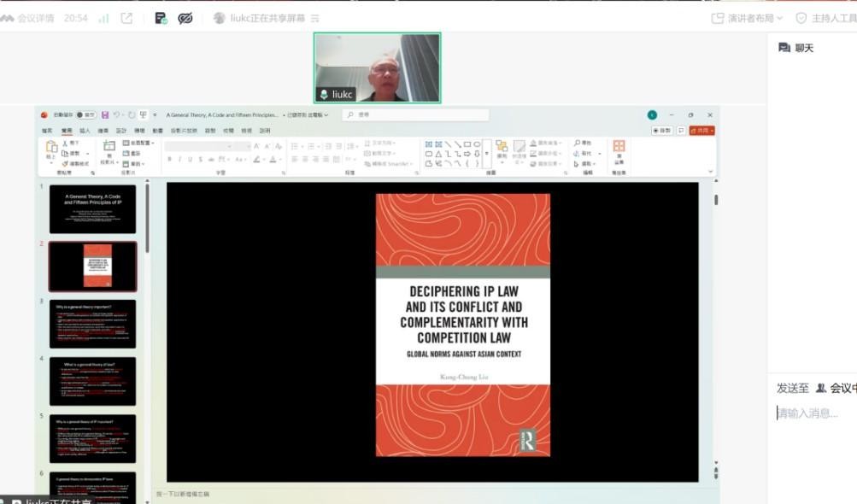The width and height of the screenshot is (857, 504).
Task: Click the PowerPoint search box
Action: [x=415, y=114]
